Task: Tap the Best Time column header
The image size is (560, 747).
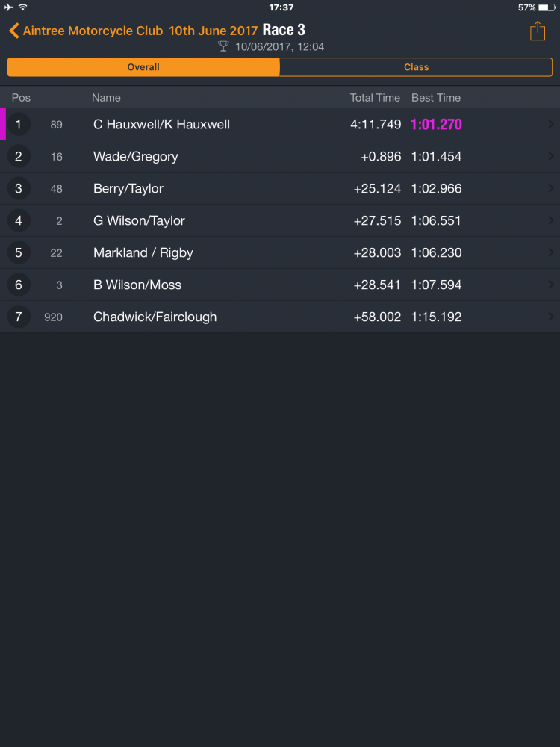Action: (x=436, y=98)
